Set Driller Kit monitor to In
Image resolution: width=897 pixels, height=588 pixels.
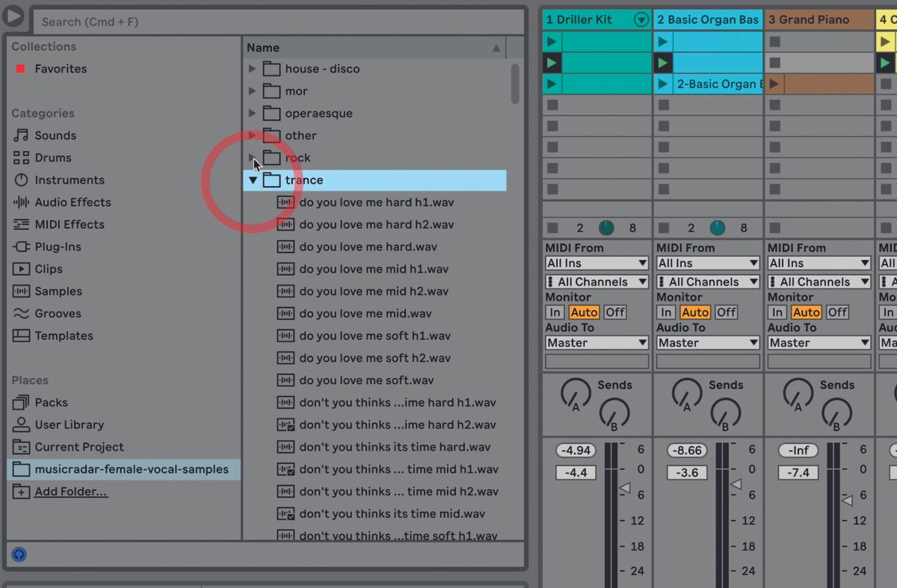555,312
